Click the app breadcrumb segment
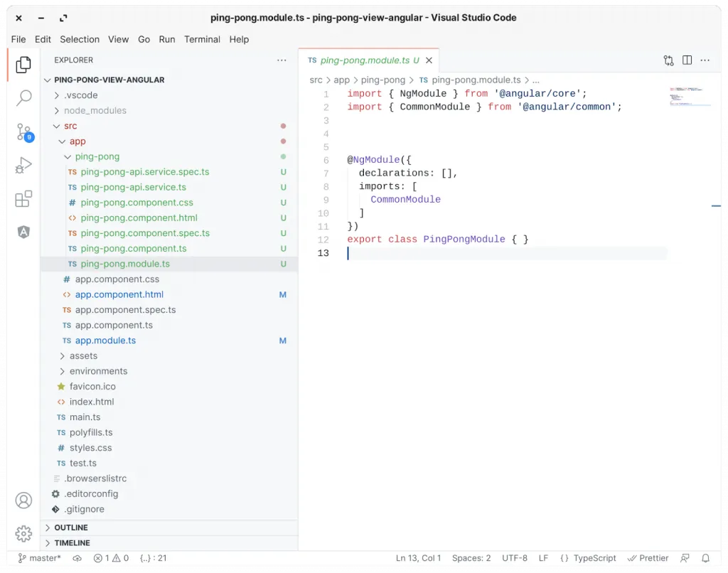Image resolution: width=728 pixels, height=573 pixels. [x=342, y=80]
